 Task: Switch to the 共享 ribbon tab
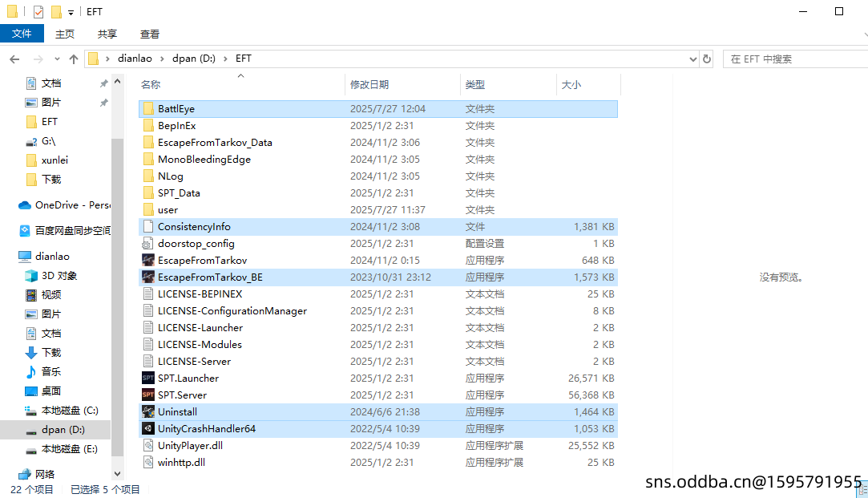tap(107, 34)
